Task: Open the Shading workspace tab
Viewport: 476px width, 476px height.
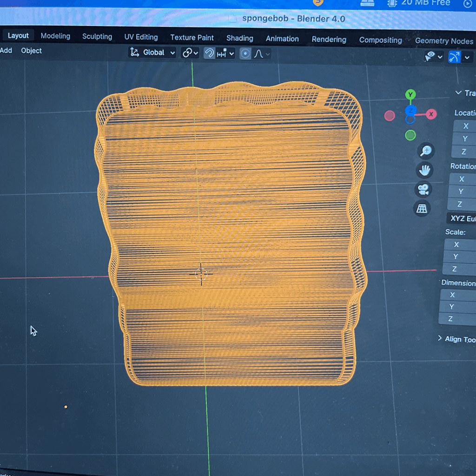Action: click(239, 38)
